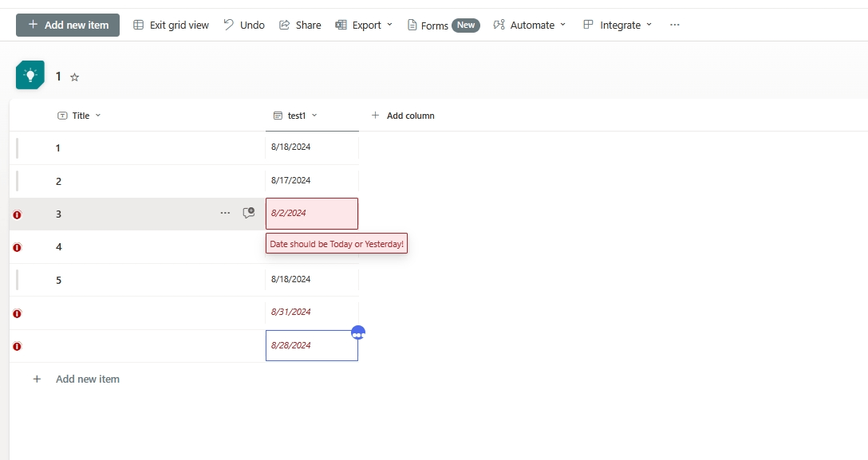Click the plus icon beside bottom Add new item
This screenshot has width=868, height=460.
tap(37, 379)
